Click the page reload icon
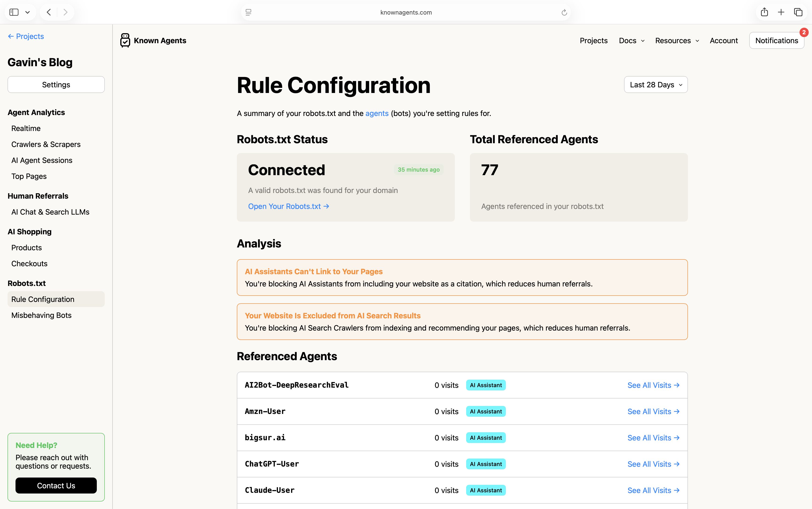The width and height of the screenshot is (812, 509). [x=564, y=12]
